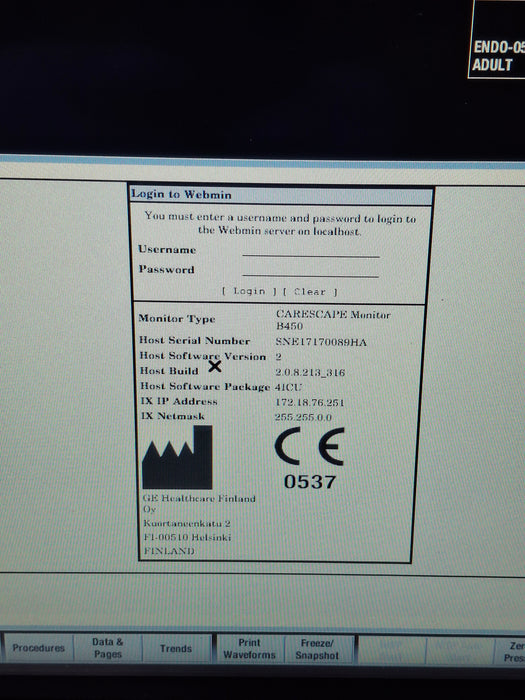The height and width of the screenshot is (700, 525).
Task: Click the Host Serial Number label
Action: (x=194, y=340)
